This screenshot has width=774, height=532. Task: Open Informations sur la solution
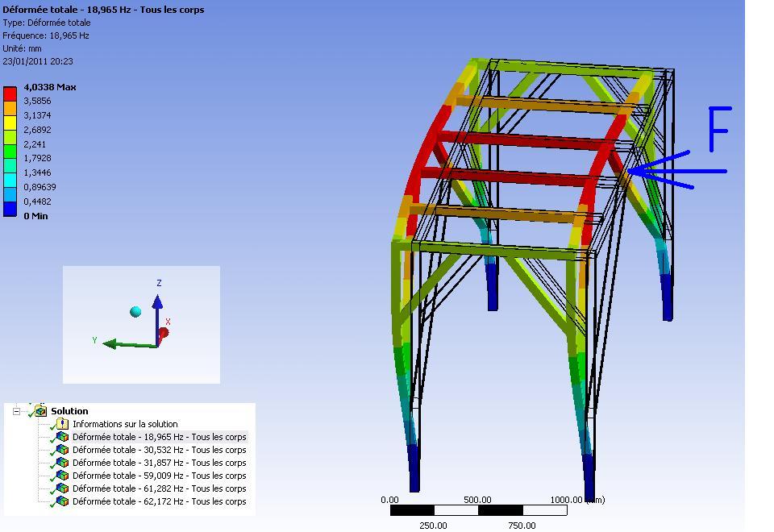click(125, 424)
